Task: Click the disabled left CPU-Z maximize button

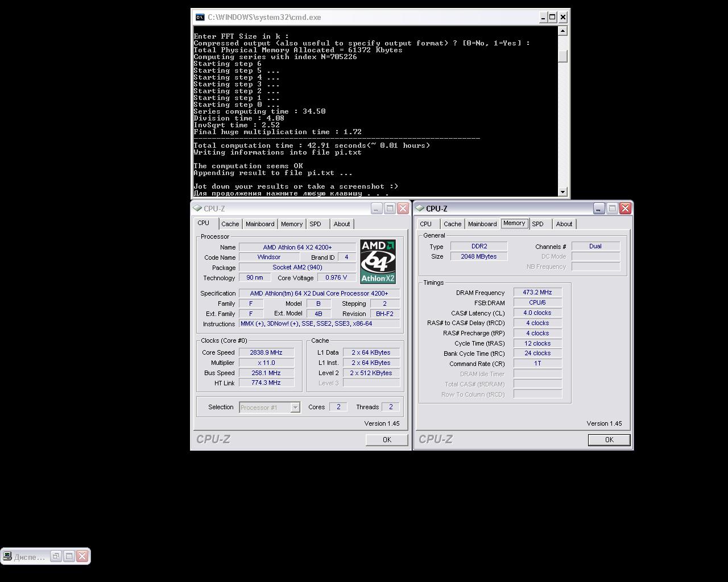Action: (x=390, y=209)
